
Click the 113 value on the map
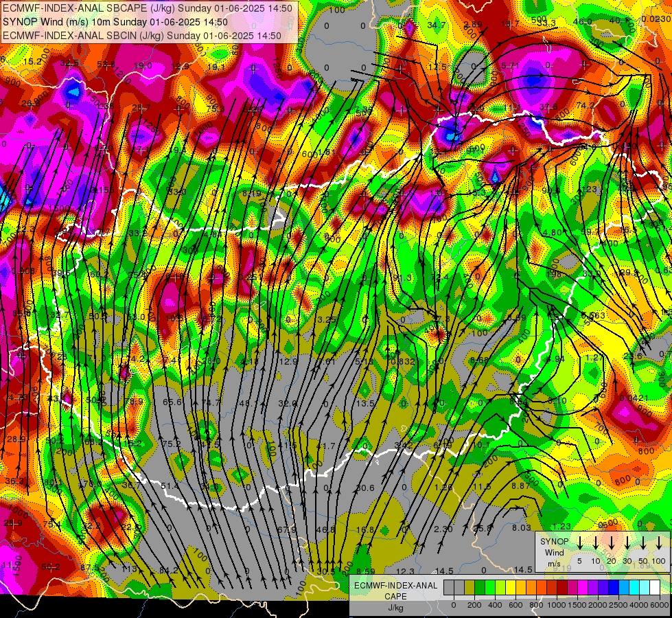(128, 569)
